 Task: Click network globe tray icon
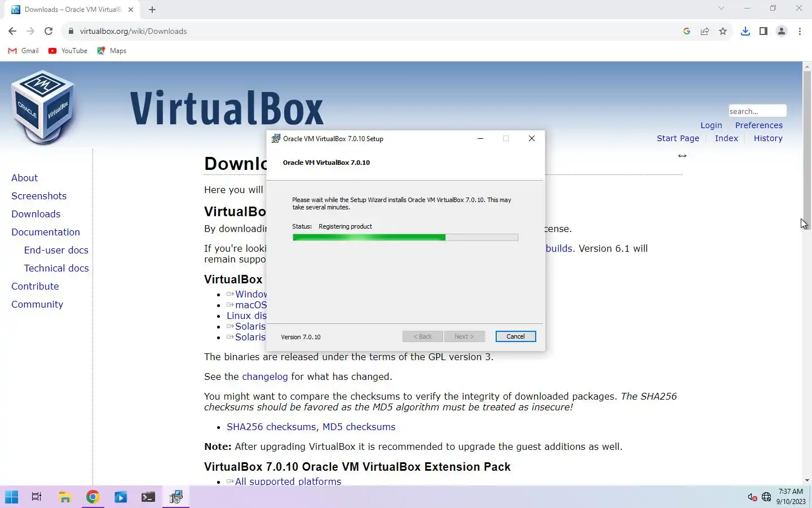[766, 497]
